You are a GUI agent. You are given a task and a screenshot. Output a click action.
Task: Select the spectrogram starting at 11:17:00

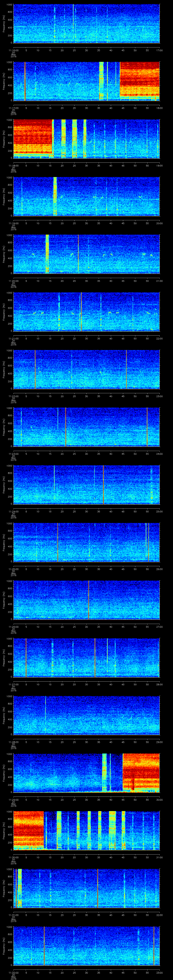(86, 81)
